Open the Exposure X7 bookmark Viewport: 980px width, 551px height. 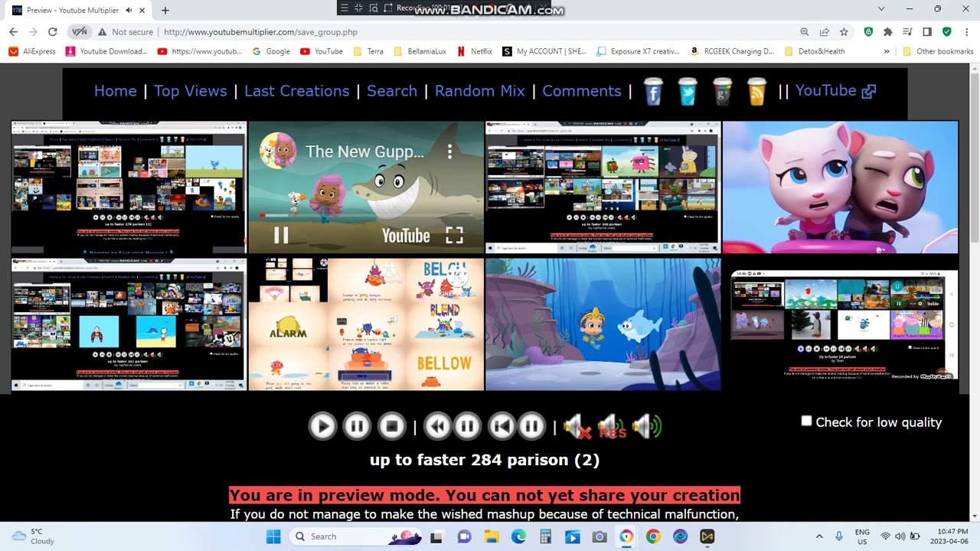(x=638, y=51)
